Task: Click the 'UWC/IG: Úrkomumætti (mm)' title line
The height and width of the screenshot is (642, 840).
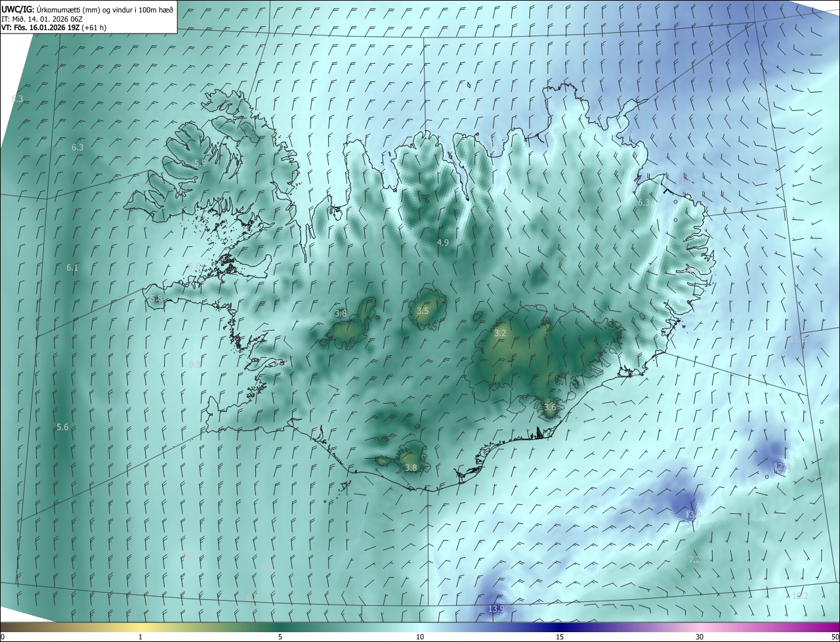Action: 87,9
